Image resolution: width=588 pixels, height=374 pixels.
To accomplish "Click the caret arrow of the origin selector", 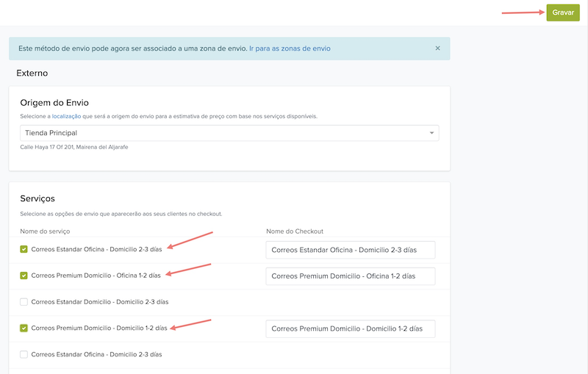I will [x=431, y=133].
